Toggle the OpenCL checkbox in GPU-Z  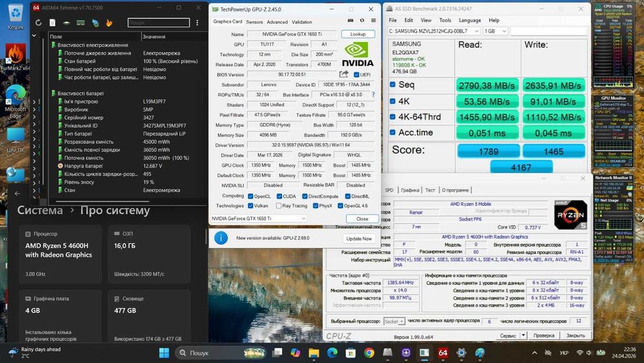251,196
